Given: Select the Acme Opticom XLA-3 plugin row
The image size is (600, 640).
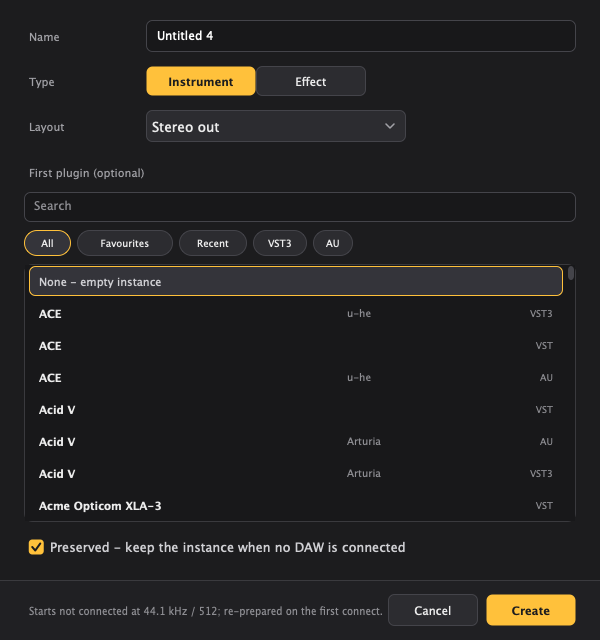Looking at the screenshot, I should coord(296,506).
